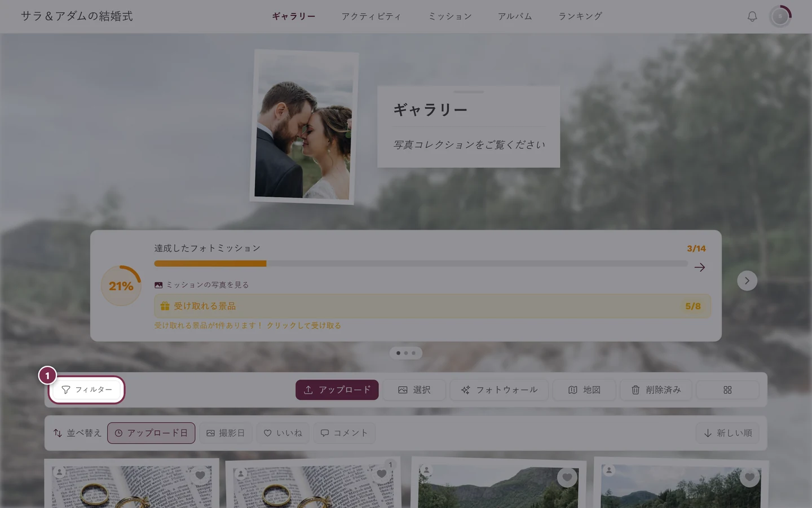Select the second carousel pagination dot

tap(406, 353)
